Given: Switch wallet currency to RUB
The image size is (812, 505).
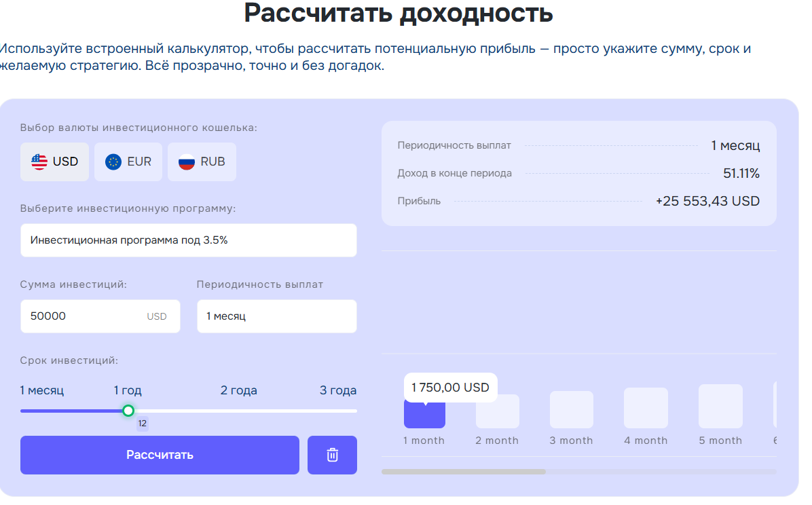Looking at the screenshot, I should 202,162.
